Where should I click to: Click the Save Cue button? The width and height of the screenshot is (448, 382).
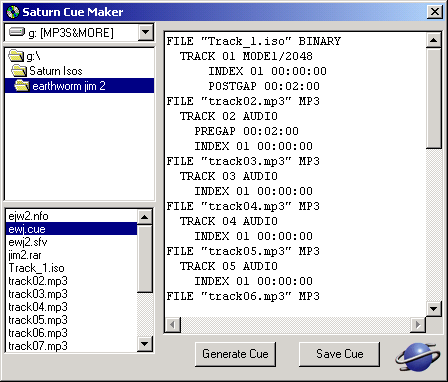click(339, 354)
